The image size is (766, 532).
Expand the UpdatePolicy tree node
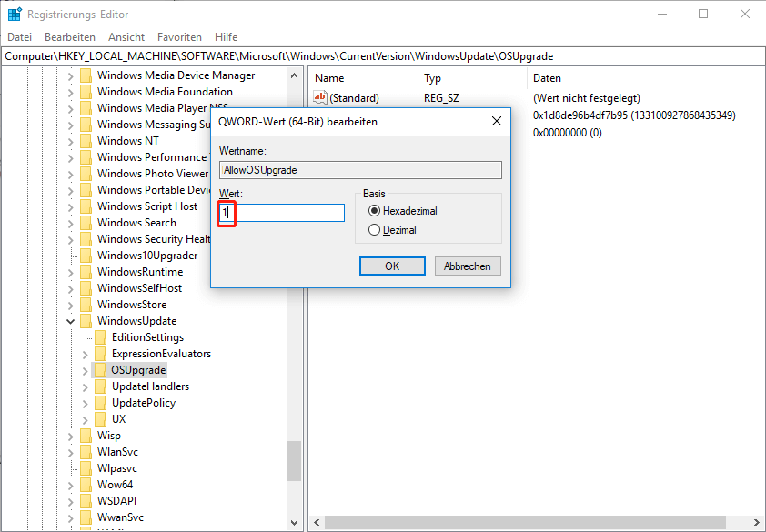click(86, 403)
